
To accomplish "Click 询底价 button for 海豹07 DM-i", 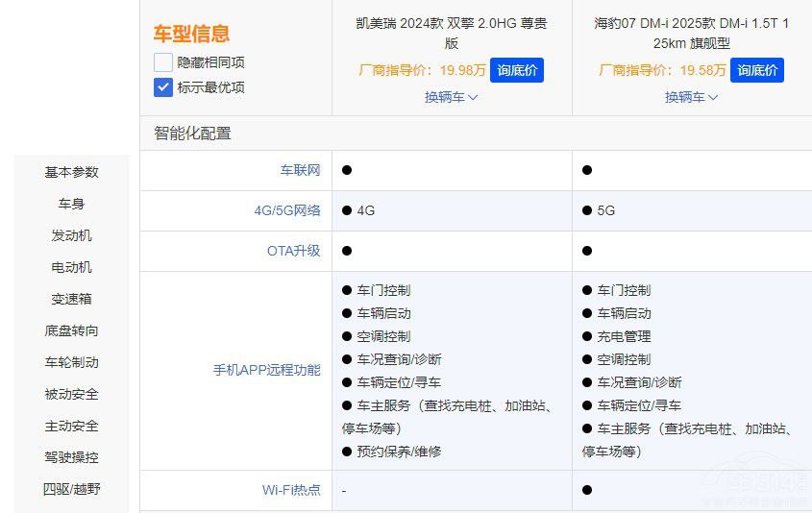I will pos(757,70).
